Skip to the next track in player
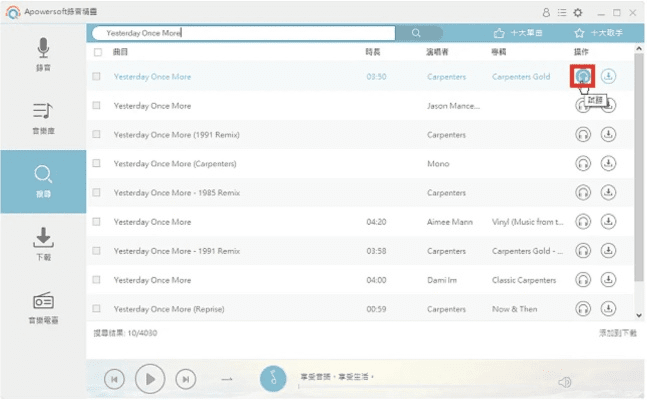Image resolution: width=647 pixels, height=400 pixels. tap(185, 379)
